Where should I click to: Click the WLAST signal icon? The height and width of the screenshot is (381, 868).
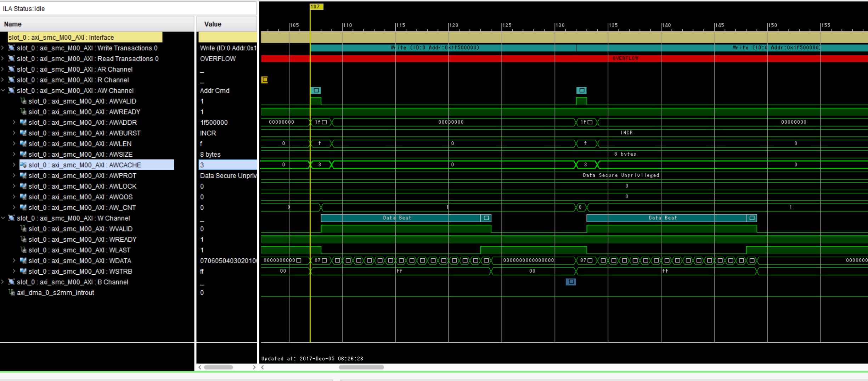click(23, 250)
